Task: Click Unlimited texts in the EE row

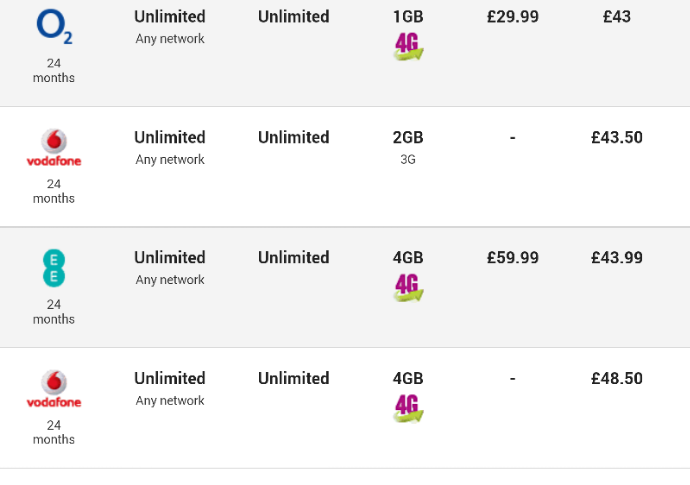Action: tap(294, 257)
